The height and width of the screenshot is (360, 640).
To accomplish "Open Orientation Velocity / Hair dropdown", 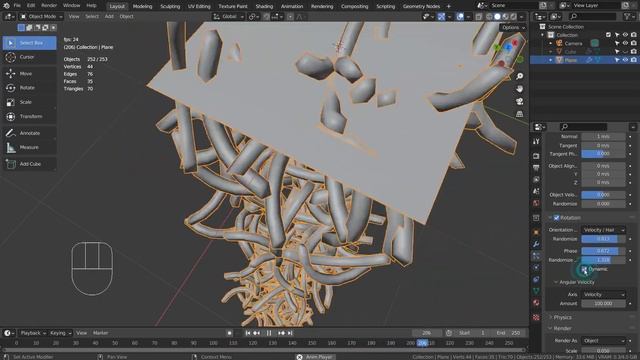I will tap(603, 230).
